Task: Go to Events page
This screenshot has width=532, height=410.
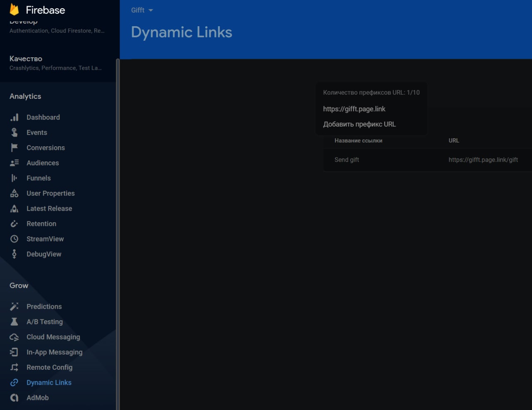Action: pyautogui.click(x=37, y=133)
